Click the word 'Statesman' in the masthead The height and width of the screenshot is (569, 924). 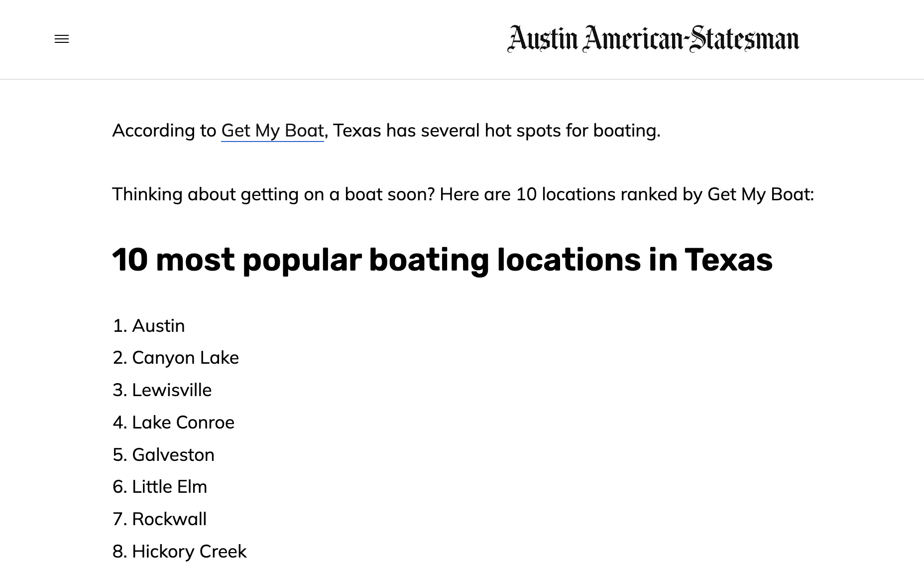745,39
